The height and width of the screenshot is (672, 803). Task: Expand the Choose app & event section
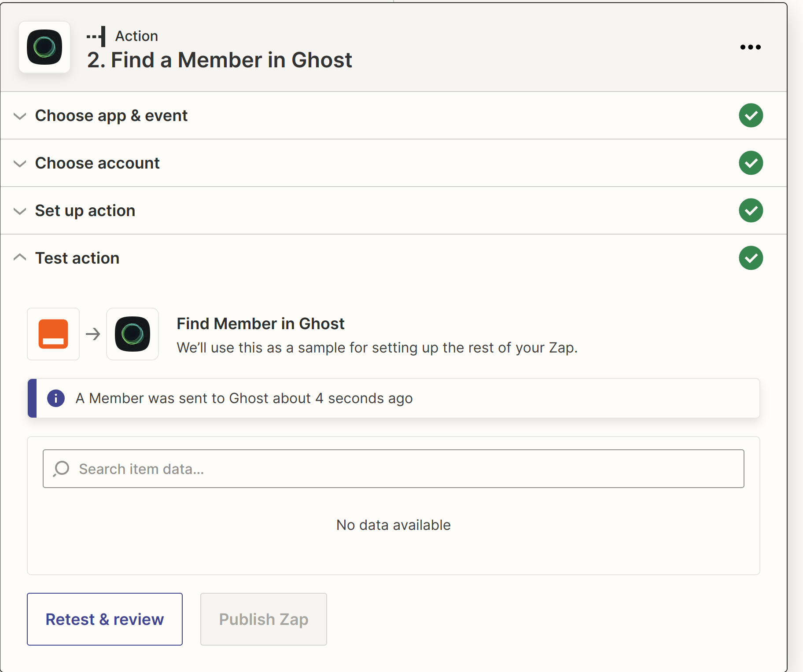coord(20,116)
